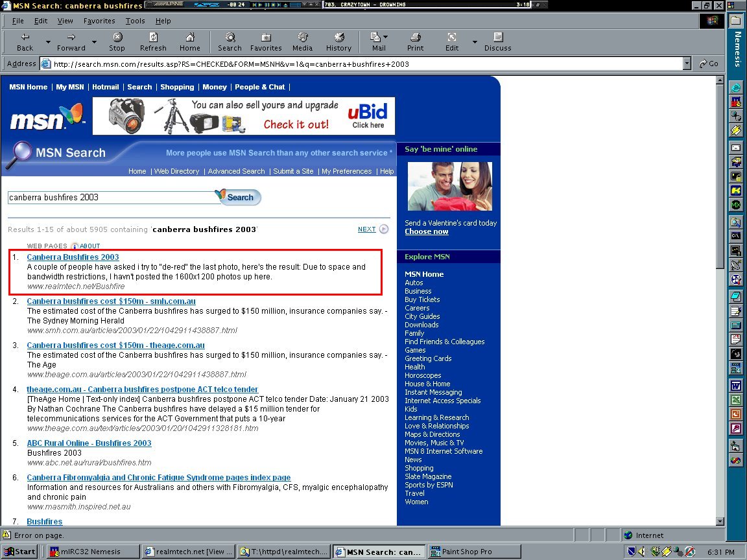
Task: Open the Back history dropdown arrow
Action: point(48,42)
